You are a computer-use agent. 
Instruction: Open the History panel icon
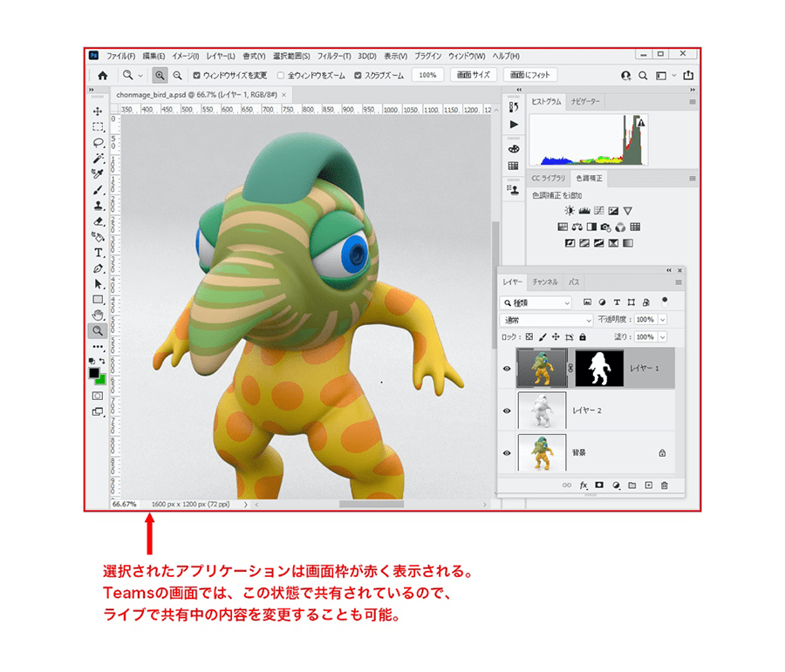(514, 107)
